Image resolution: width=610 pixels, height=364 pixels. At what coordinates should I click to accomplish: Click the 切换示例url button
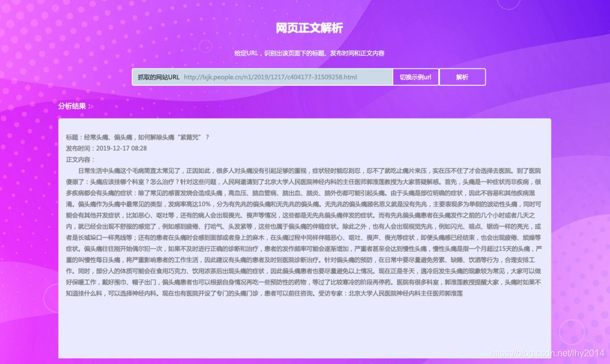coord(415,77)
